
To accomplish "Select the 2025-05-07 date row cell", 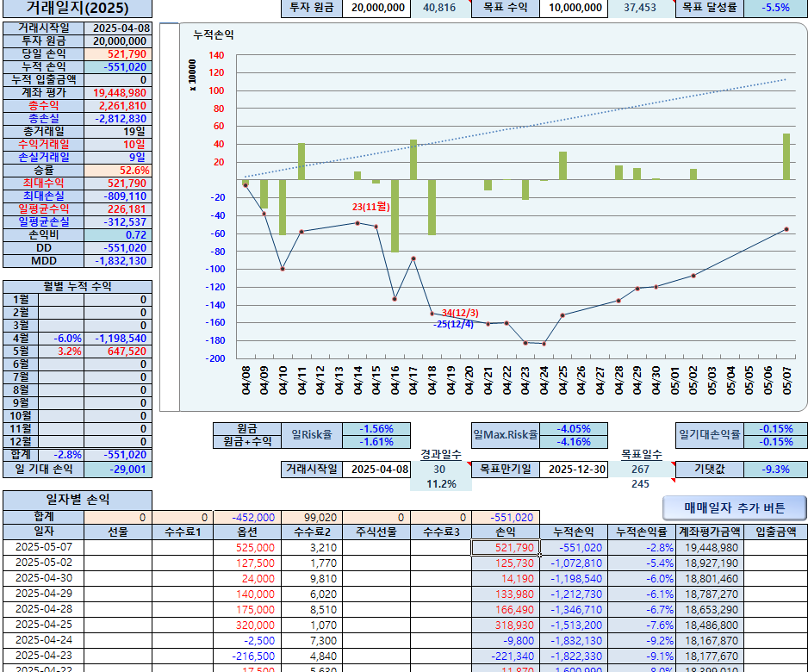I will point(44,547).
